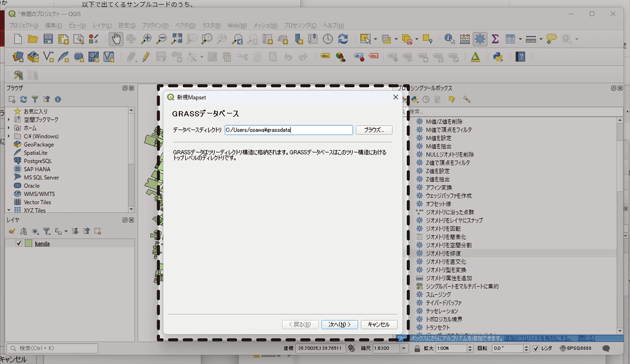This screenshot has height=364, width=630.
Task: Expand the C:¥ (Windows) tree node
Action: [x=9, y=136]
